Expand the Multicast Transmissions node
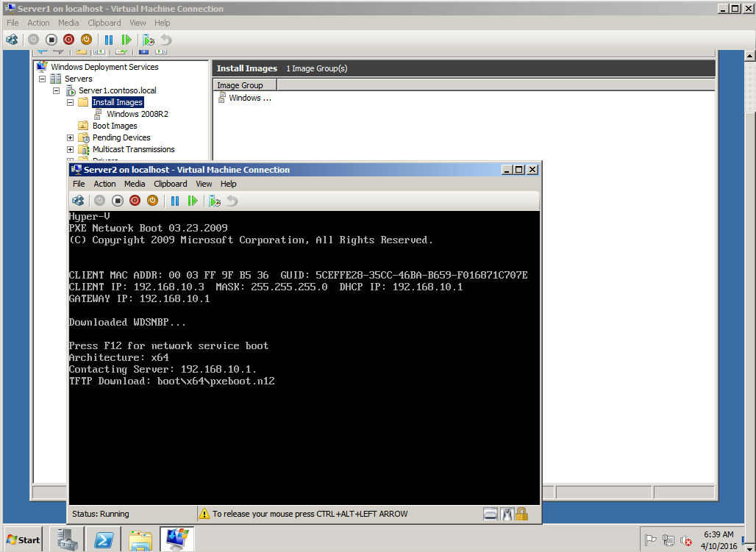756x552 pixels. click(70, 149)
